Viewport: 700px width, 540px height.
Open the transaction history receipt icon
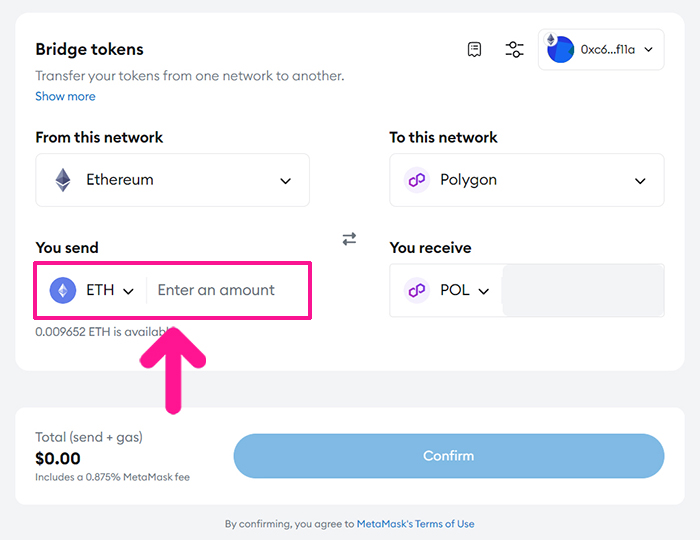[x=474, y=49]
